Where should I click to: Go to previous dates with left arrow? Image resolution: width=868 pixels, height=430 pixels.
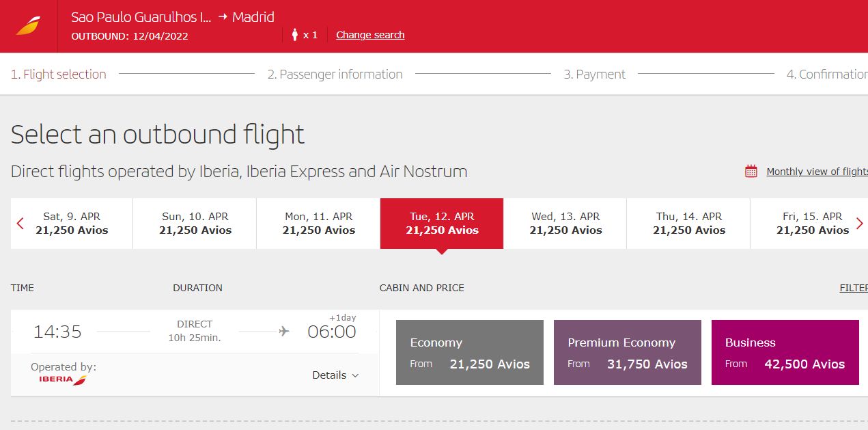click(20, 224)
